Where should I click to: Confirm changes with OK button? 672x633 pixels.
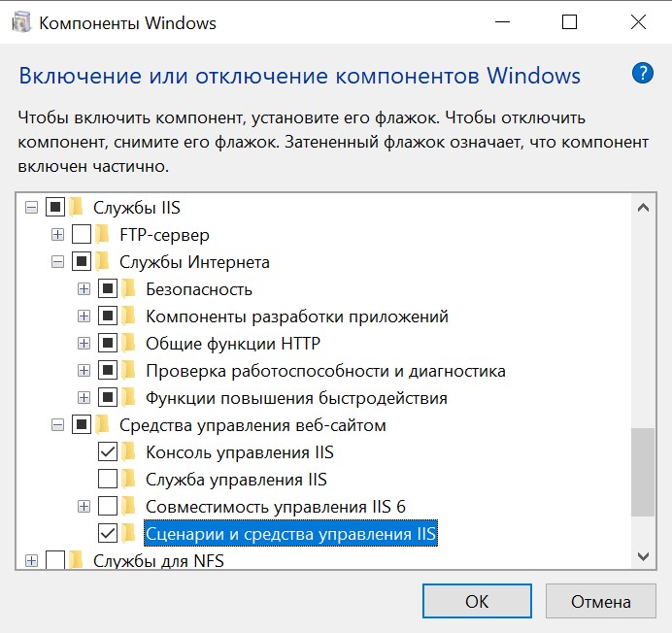[477, 601]
